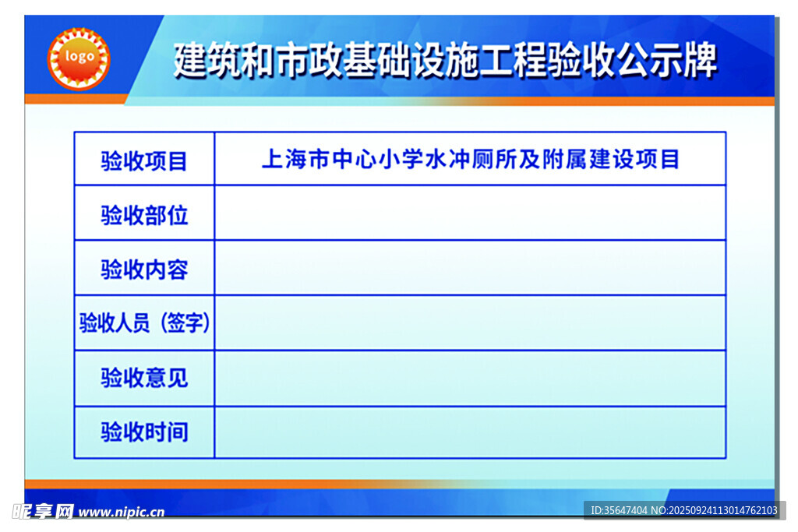
Task: Click the 验收人员 (签字) label cell
Action: [144, 323]
